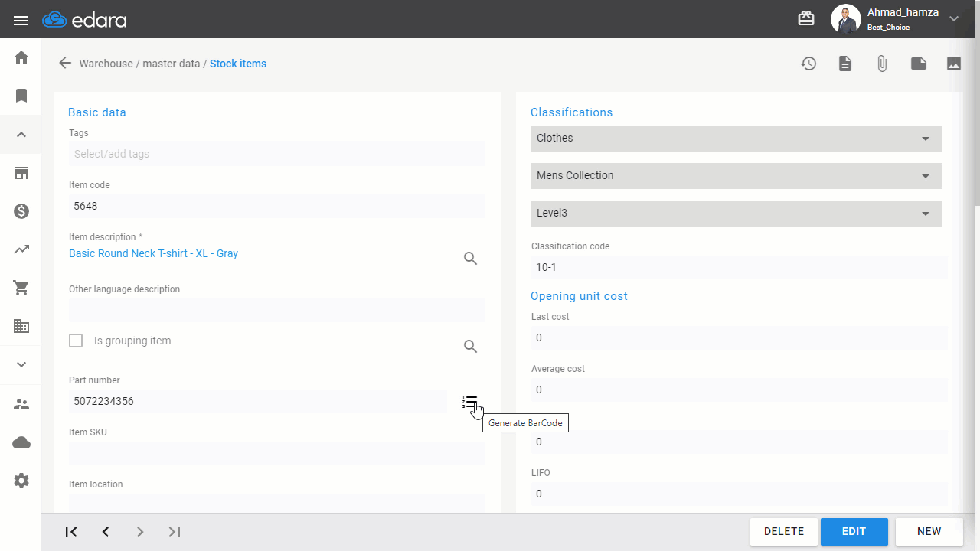Click the DELETE button
980x551 pixels.
pos(784,532)
